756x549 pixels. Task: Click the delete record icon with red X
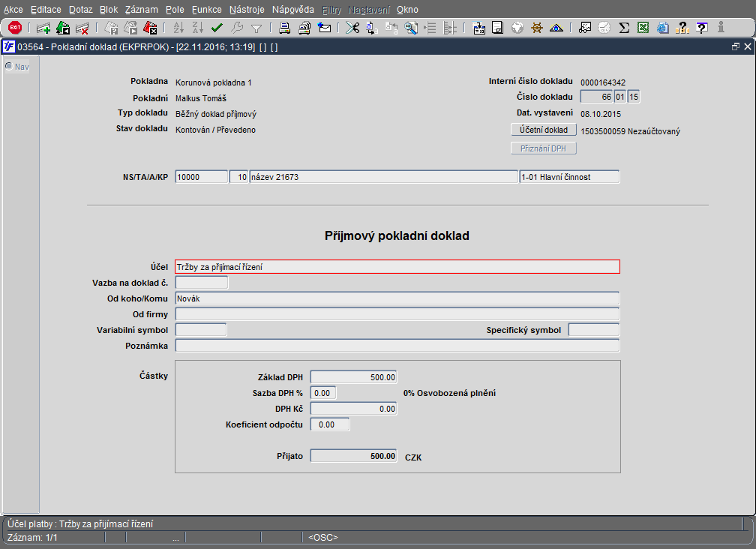(x=82, y=28)
